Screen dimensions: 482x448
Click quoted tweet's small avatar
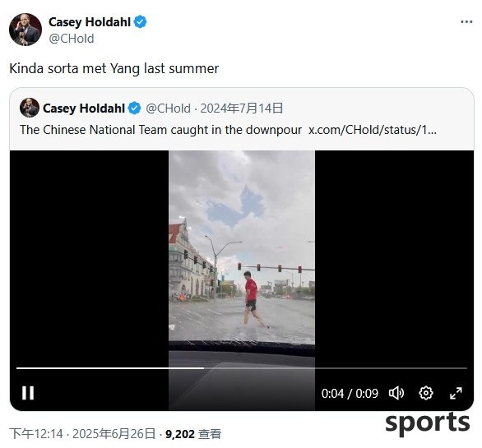click(x=30, y=108)
